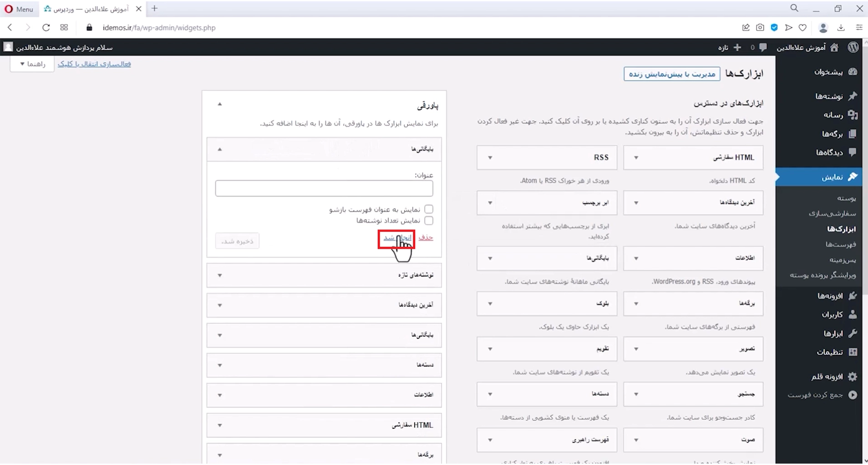Check نمایش به عنوان فهرست بازشو

[429, 209]
